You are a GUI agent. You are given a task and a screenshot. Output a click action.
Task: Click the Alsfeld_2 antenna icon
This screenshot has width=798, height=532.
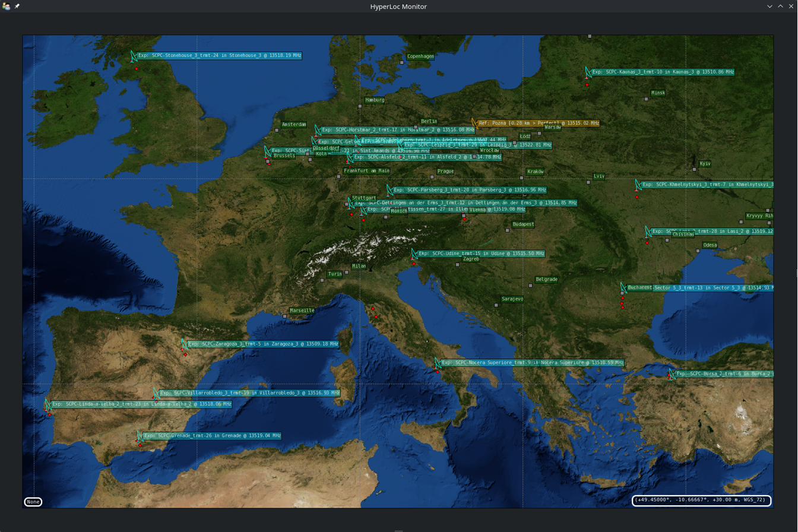(x=350, y=157)
